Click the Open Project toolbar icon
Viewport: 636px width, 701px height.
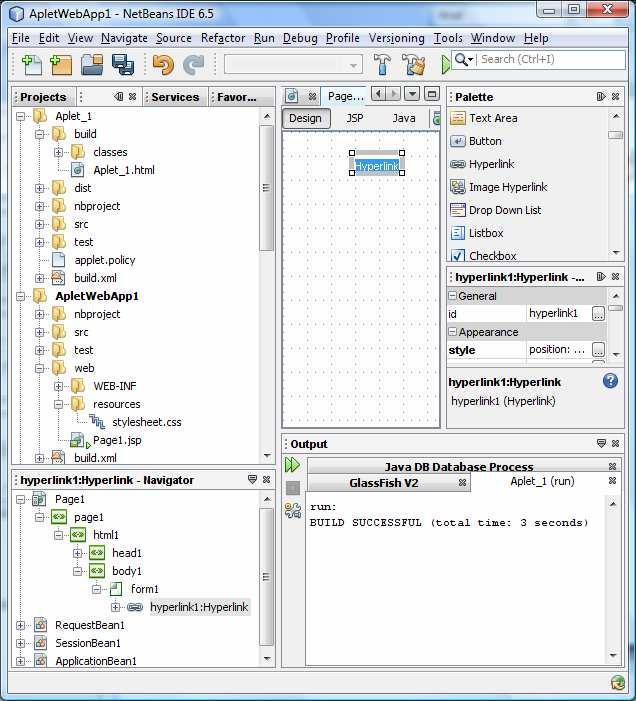pyautogui.click(x=92, y=65)
